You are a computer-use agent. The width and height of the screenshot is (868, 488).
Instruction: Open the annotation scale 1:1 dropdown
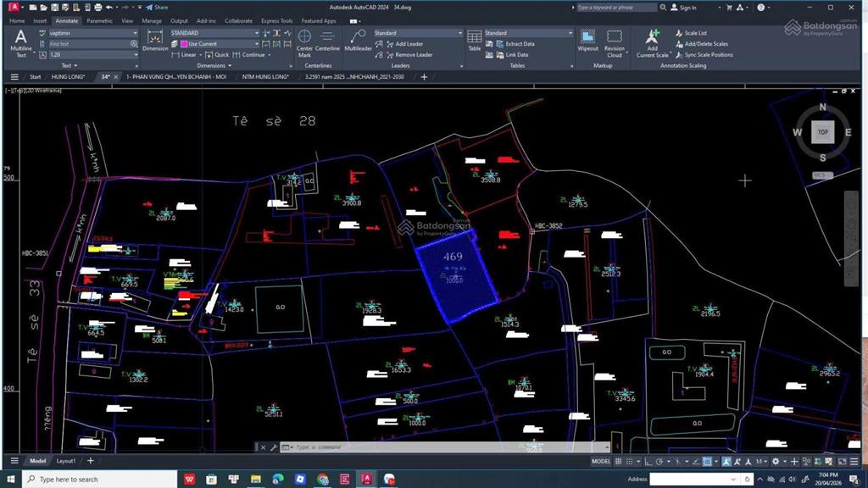[762, 462]
